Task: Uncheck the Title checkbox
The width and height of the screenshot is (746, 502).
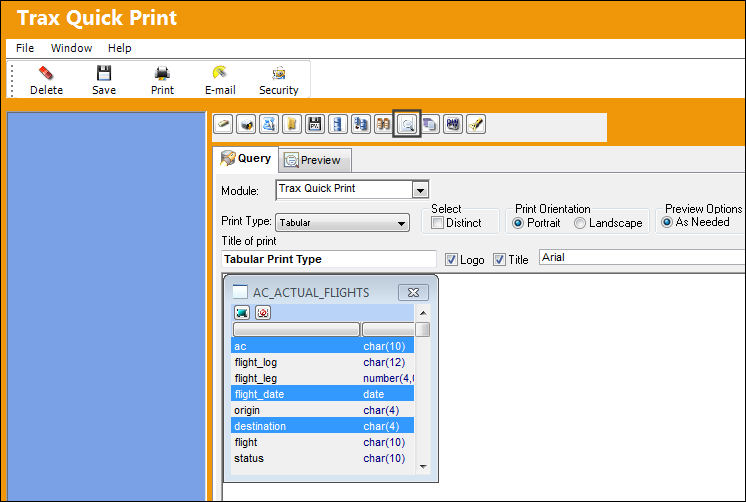Action: (499, 259)
